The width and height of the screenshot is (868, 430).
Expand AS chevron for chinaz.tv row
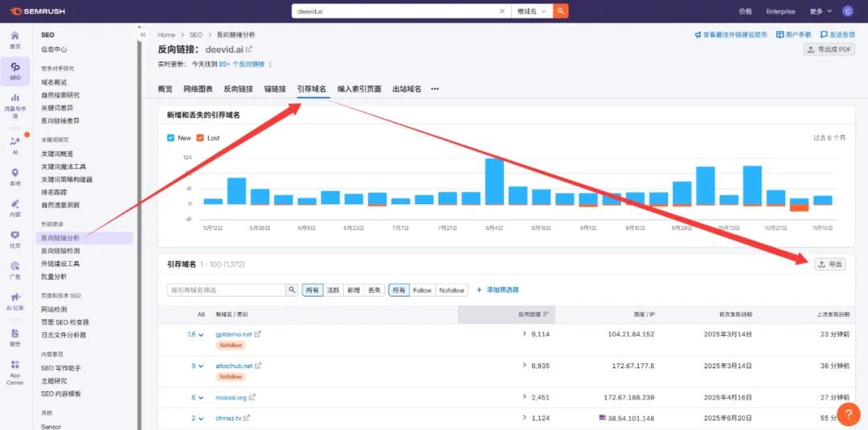pyautogui.click(x=201, y=419)
